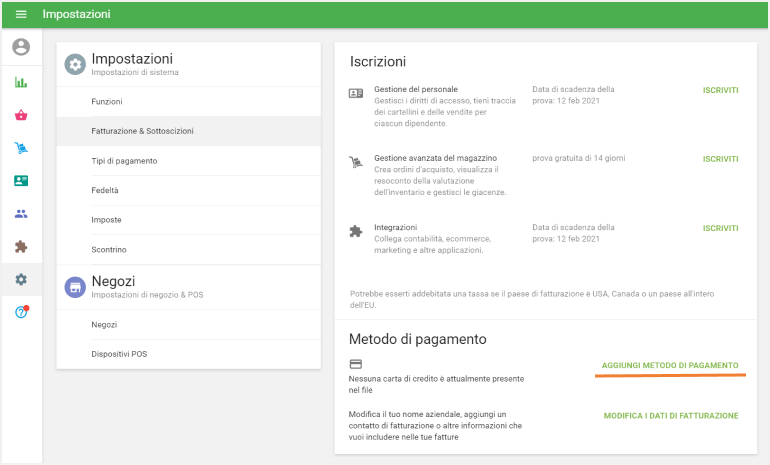
Task: Subscribe to Gestione del personale
Action: [x=720, y=90]
